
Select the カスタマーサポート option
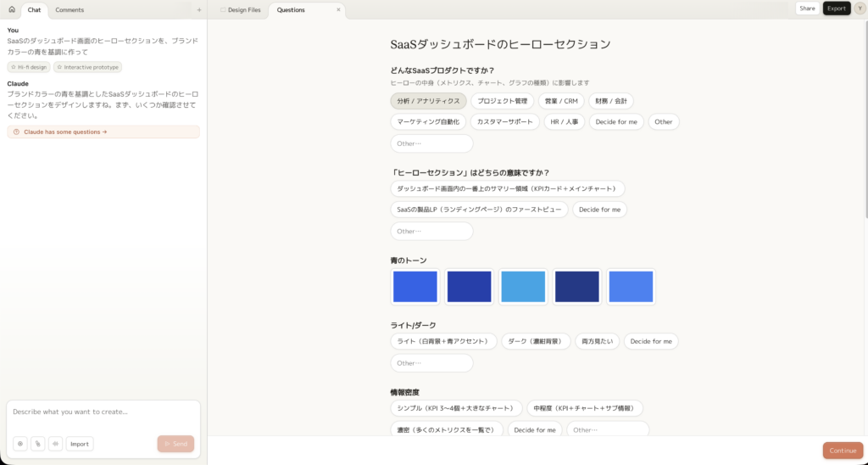click(505, 122)
